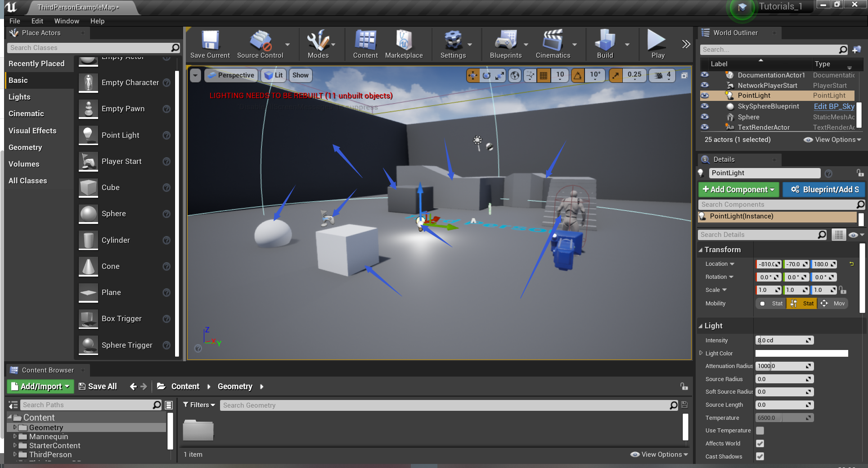
Task: Click the Intensity value slider field
Action: [784, 341]
